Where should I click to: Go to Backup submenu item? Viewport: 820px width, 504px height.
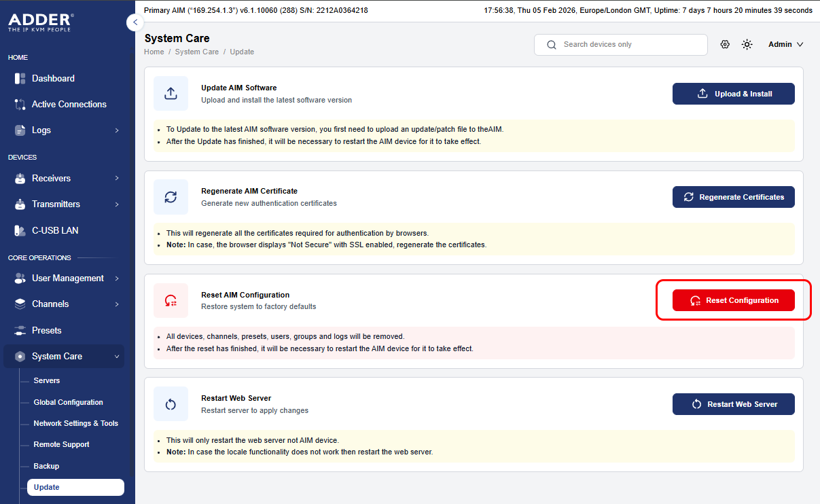tap(46, 466)
